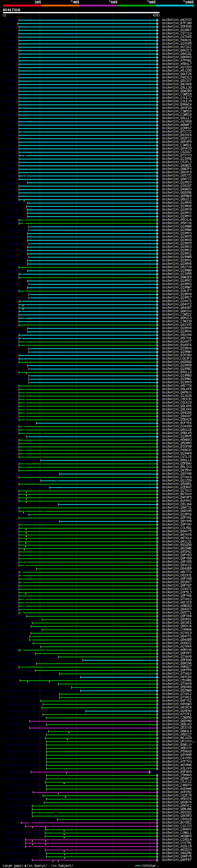Open hit UniRef100_B7FIN9
The image size is (197, 868).
176,23
